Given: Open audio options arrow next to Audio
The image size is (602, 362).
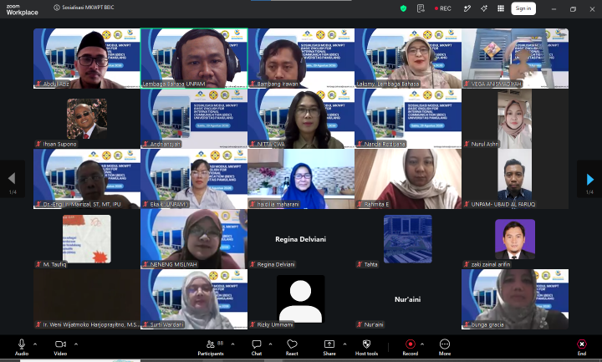Looking at the screenshot, I should click(x=35, y=344).
